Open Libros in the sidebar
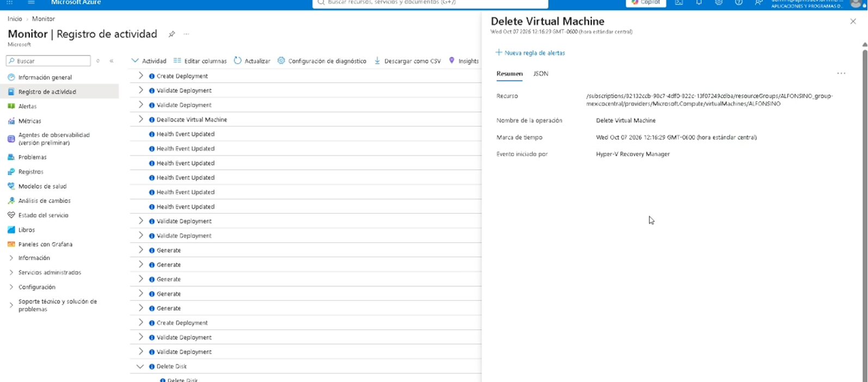Image resolution: width=868 pixels, height=382 pixels. point(26,230)
